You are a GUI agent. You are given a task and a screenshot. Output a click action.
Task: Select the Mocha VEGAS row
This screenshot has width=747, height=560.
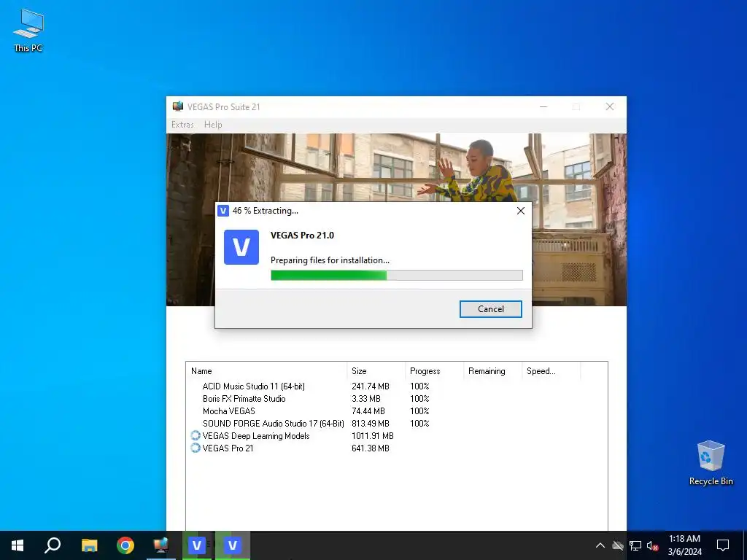click(396, 411)
